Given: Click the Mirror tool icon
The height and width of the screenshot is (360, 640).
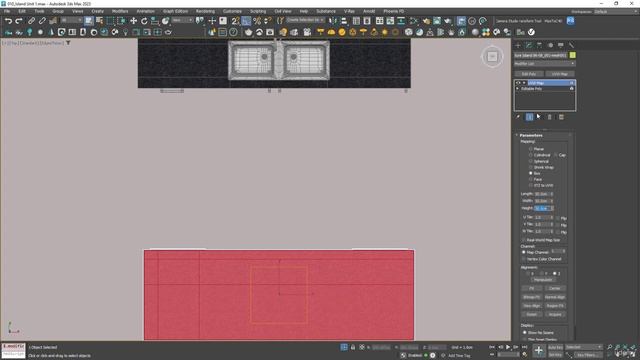Looking at the screenshot, I should (x=333, y=21).
